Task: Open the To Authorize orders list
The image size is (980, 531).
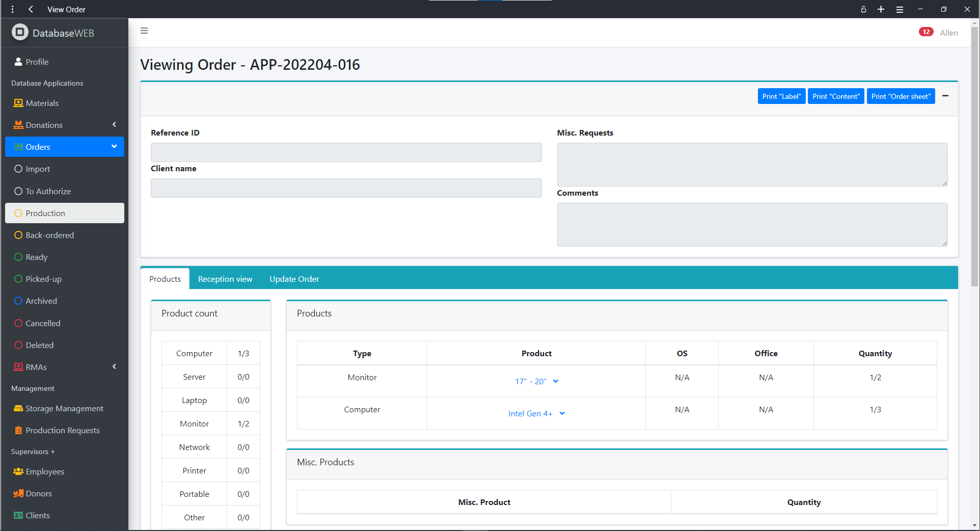Action: [x=65, y=191]
